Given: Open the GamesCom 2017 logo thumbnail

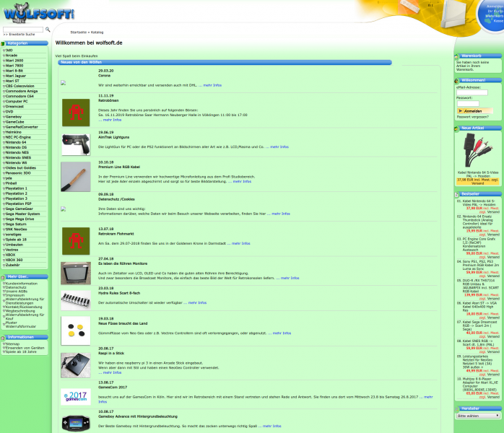Looking at the screenshot, I should tap(76, 397).
